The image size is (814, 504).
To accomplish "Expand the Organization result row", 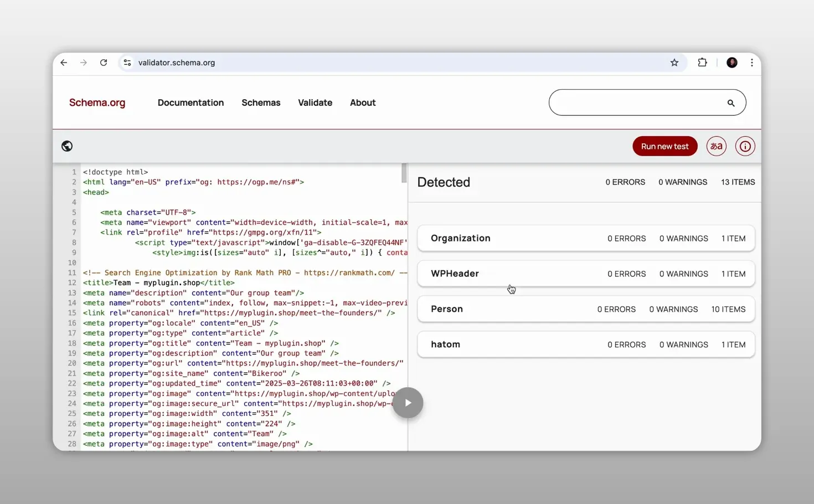I will (586, 238).
